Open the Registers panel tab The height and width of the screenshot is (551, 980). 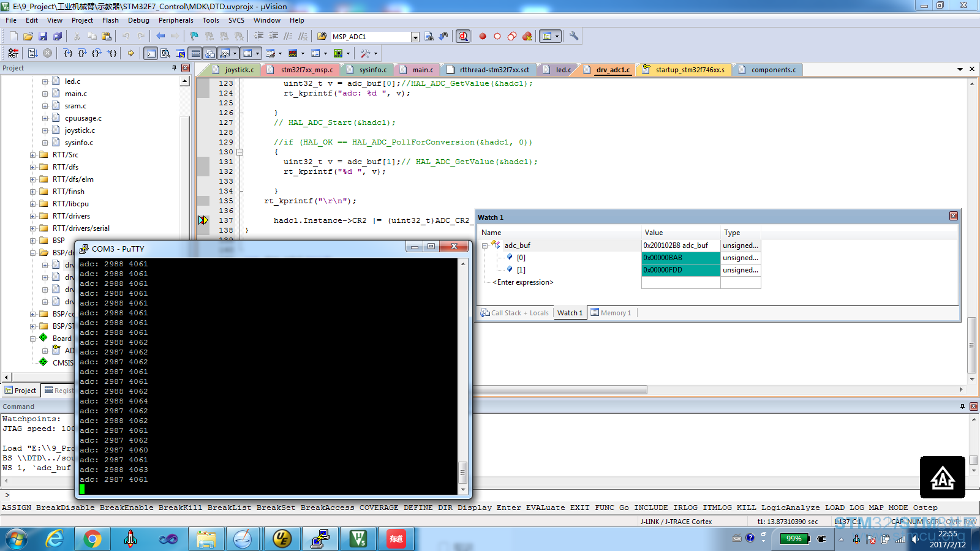pyautogui.click(x=59, y=391)
